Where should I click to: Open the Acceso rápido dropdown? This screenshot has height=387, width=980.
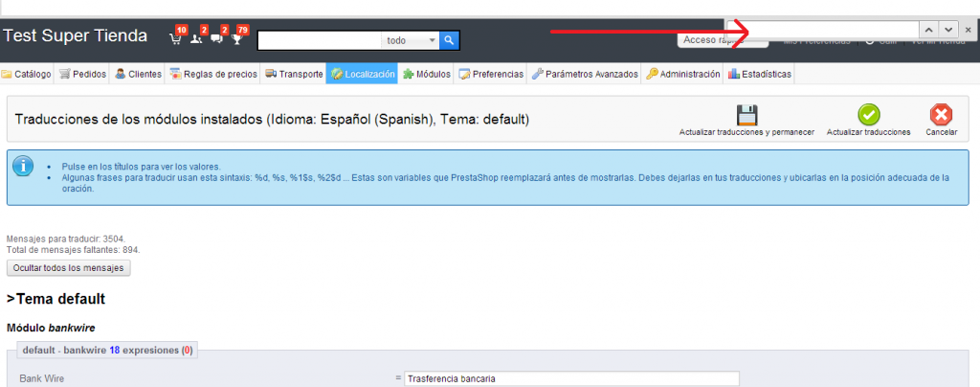point(723,40)
